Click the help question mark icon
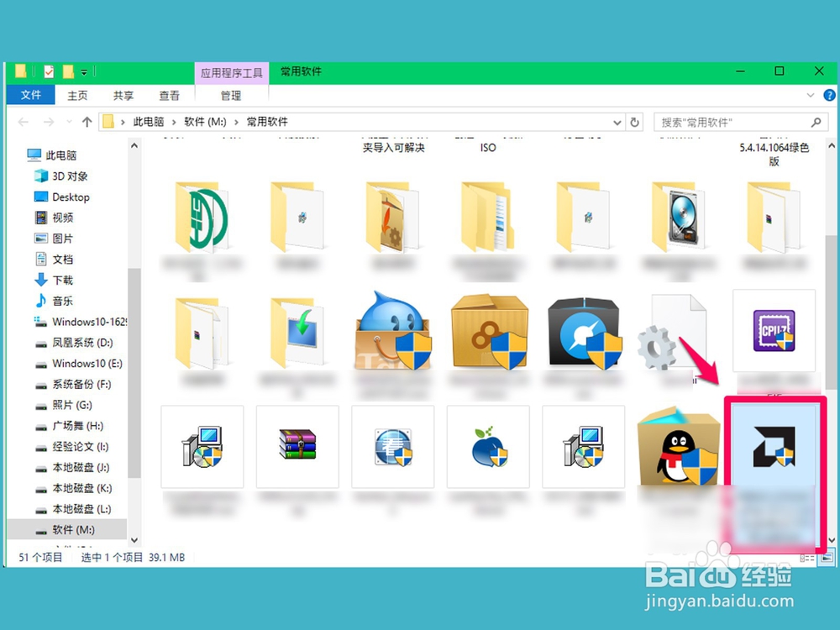Screen dimensions: 840x630 [829, 96]
